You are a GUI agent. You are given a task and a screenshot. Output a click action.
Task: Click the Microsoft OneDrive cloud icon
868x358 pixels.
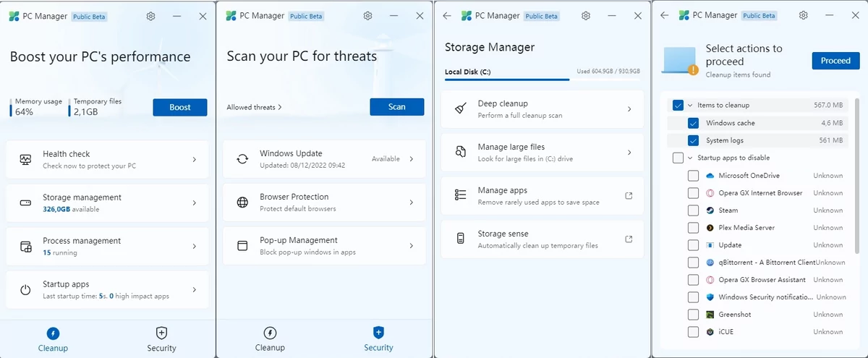[x=710, y=176]
